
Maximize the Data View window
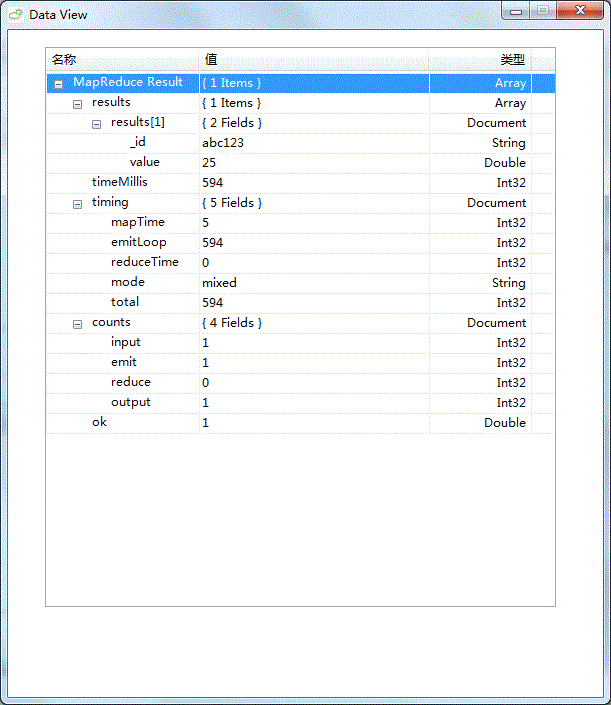coord(543,11)
